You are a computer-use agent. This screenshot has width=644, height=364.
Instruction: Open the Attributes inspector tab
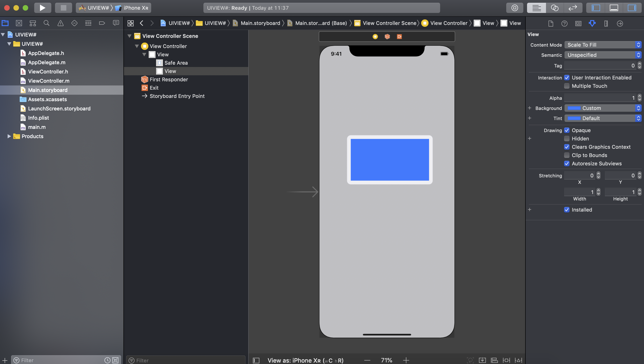click(592, 24)
